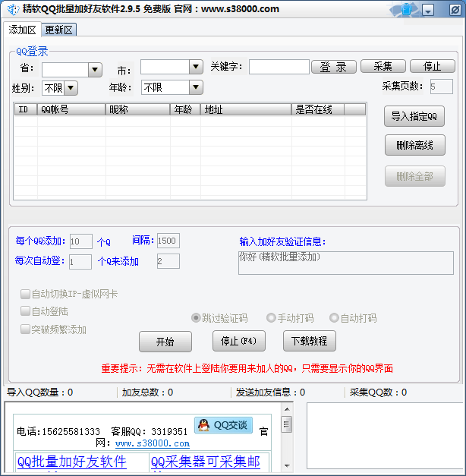Expand the 年龄 age dropdown

tap(195, 87)
